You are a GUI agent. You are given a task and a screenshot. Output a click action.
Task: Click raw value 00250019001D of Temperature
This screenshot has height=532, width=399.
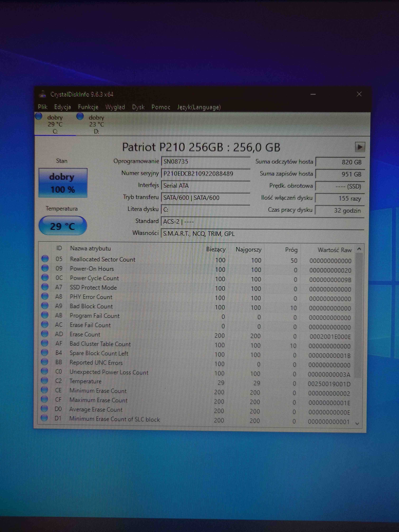(x=329, y=384)
